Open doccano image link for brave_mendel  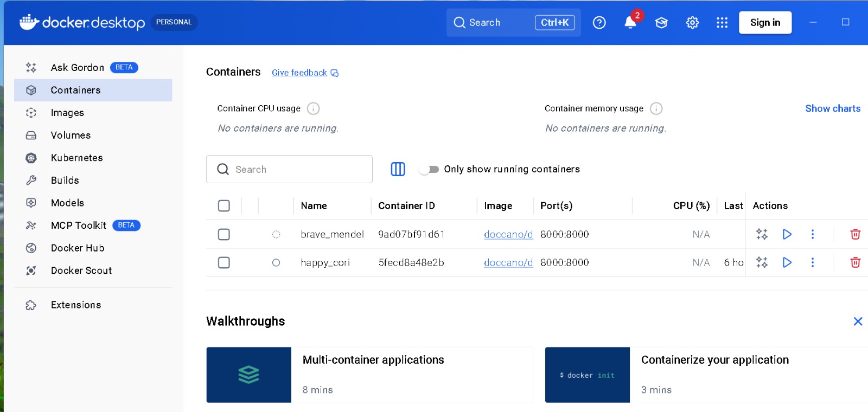508,234
